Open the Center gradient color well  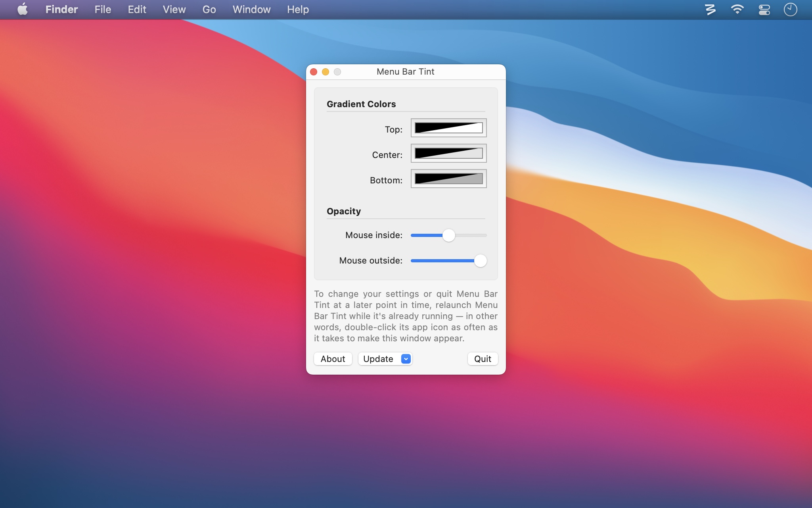point(448,154)
